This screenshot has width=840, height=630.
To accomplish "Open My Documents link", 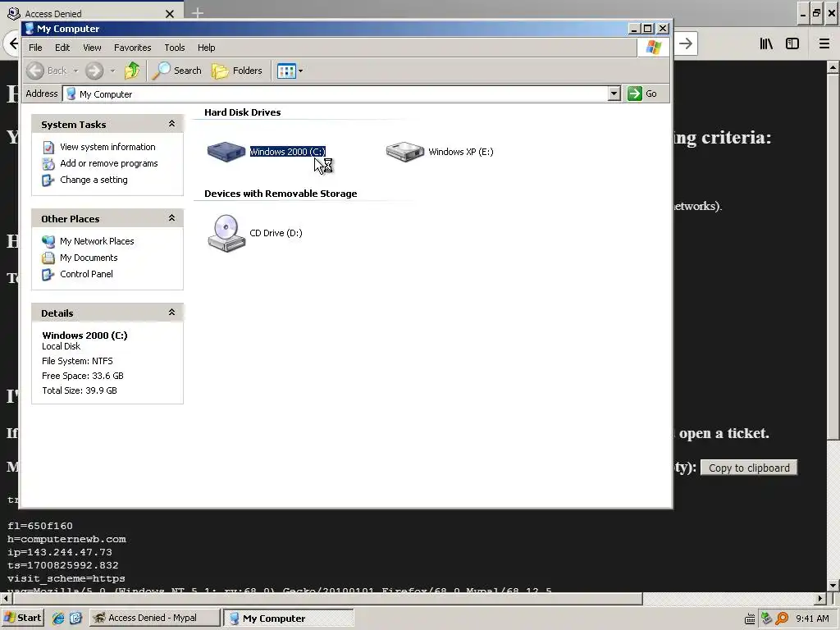I will tap(89, 258).
